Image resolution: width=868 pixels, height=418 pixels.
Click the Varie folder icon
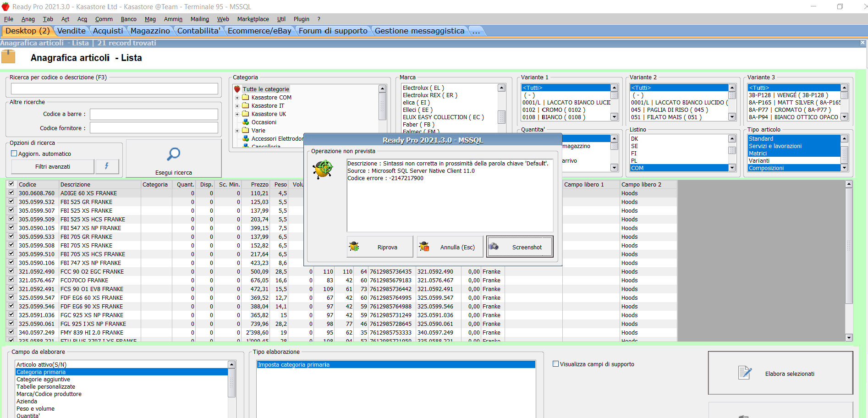coord(245,130)
